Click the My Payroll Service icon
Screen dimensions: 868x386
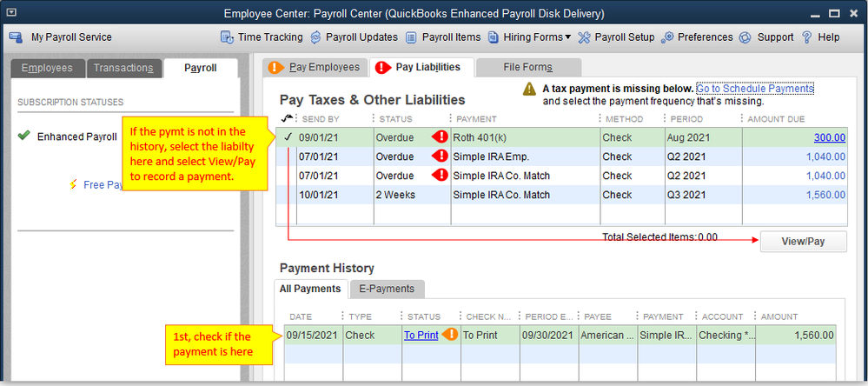[16, 37]
